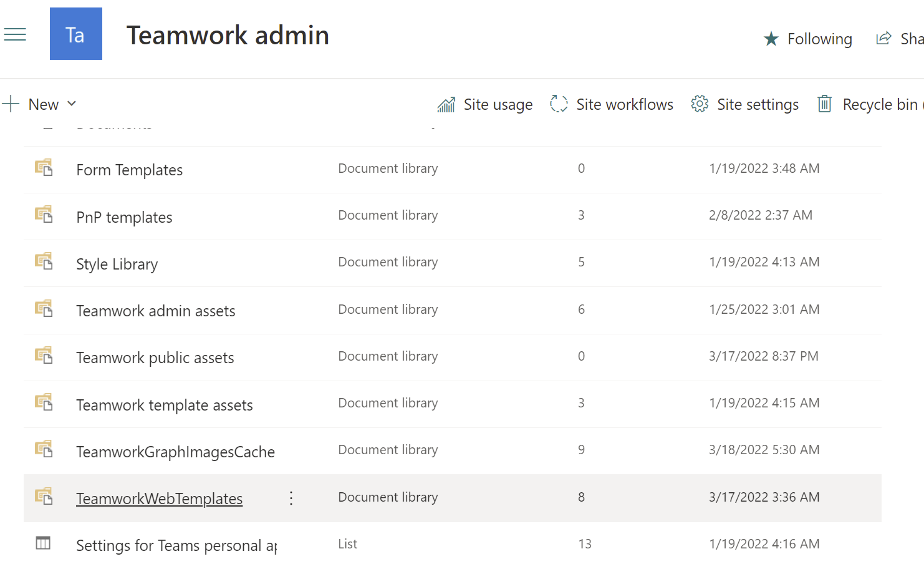
Task: Click item count 3 in PnP templates row
Action: pos(581,215)
